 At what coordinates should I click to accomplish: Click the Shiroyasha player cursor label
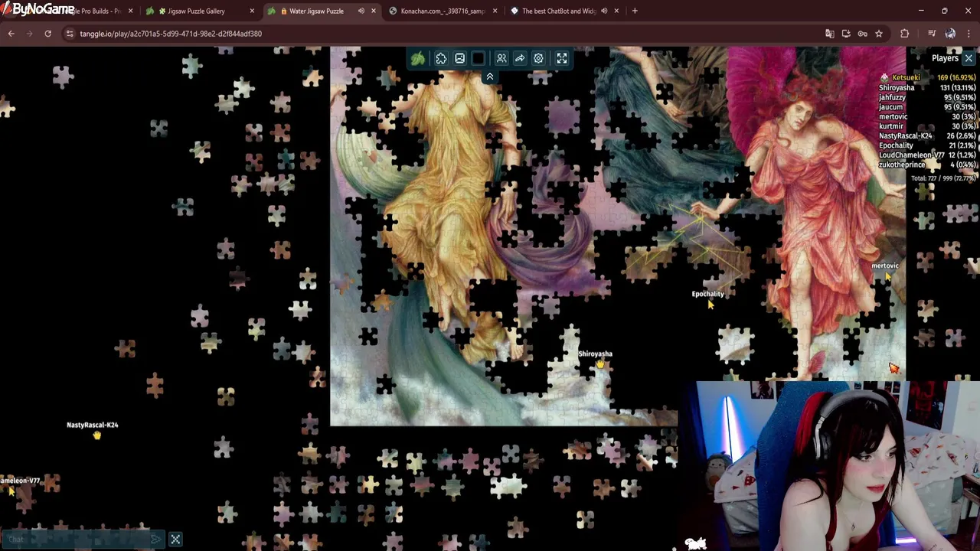pos(595,354)
